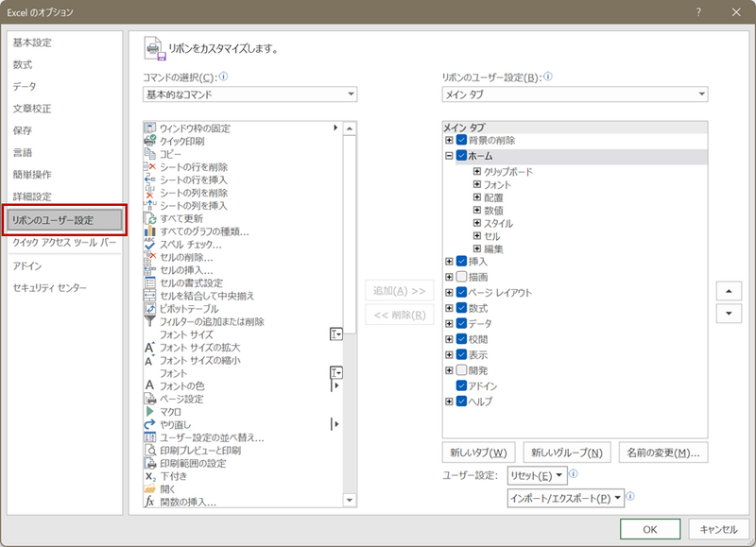This screenshot has height=547, width=756.
Task: Uncheck the 数式 tab checkbox in the ribbon tree
Action: (461, 308)
